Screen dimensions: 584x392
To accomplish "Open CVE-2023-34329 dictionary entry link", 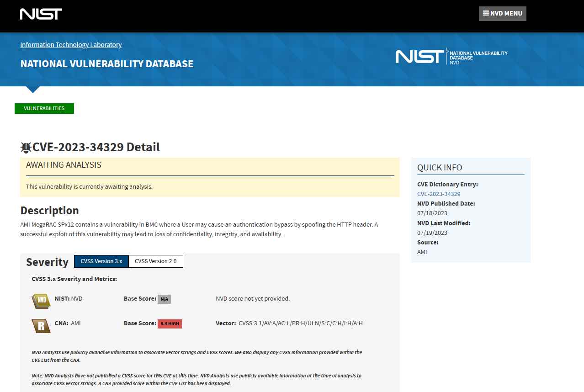I will (439, 194).
